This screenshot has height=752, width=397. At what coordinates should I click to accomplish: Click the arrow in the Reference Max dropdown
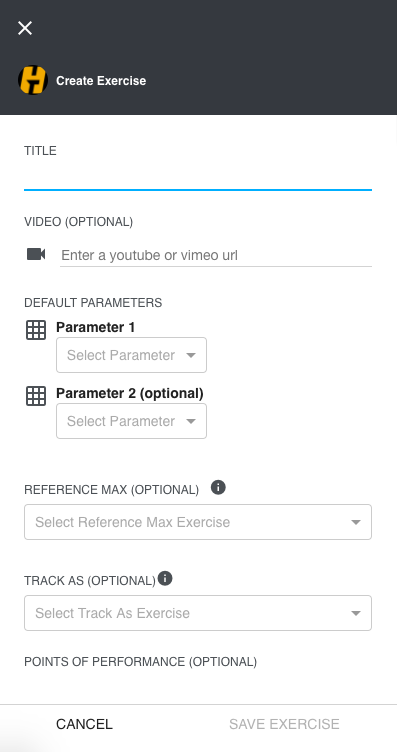(356, 522)
